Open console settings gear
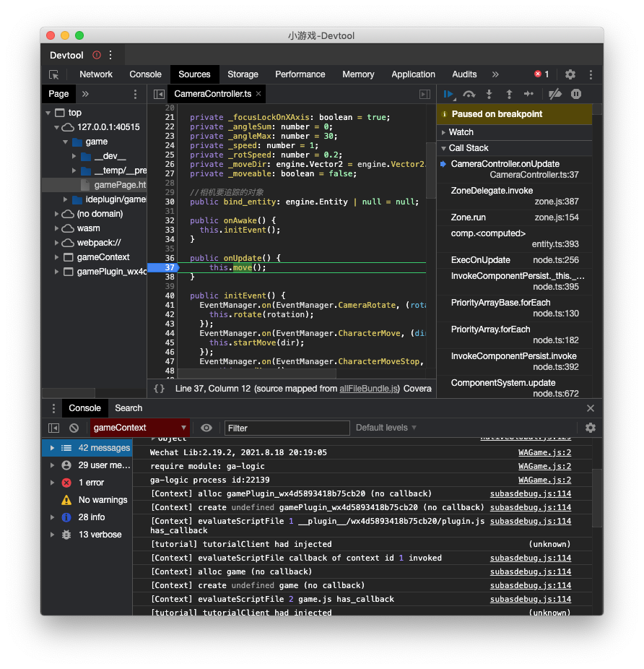The width and height of the screenshot is (644, 669). [591, 428]
